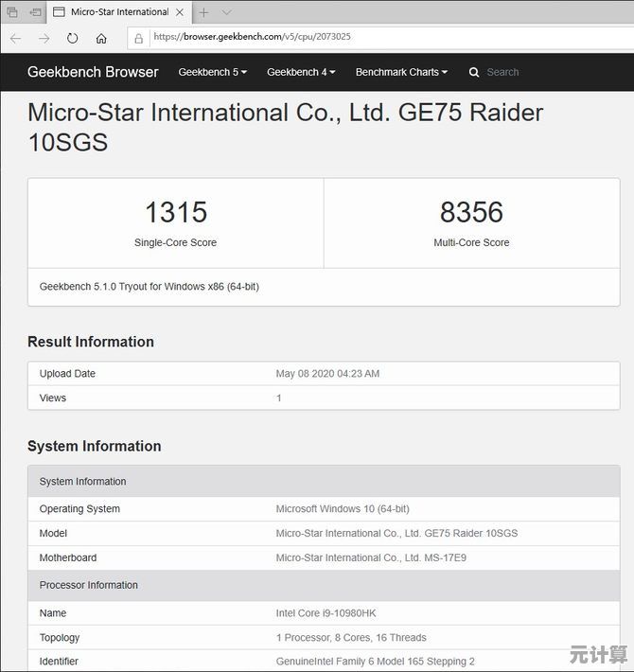Screen dimensions: 634x672
Task: Click the 8356 Multi-Core Score value
Action: point(471,212)
